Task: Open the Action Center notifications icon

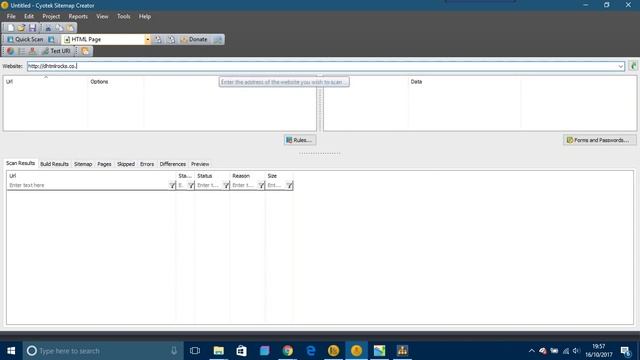Action: [x=625, y=351]
